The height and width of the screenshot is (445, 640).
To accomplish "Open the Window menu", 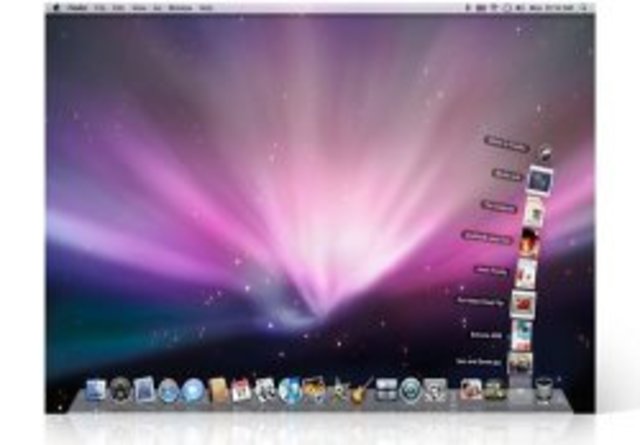I will (180, 8).
